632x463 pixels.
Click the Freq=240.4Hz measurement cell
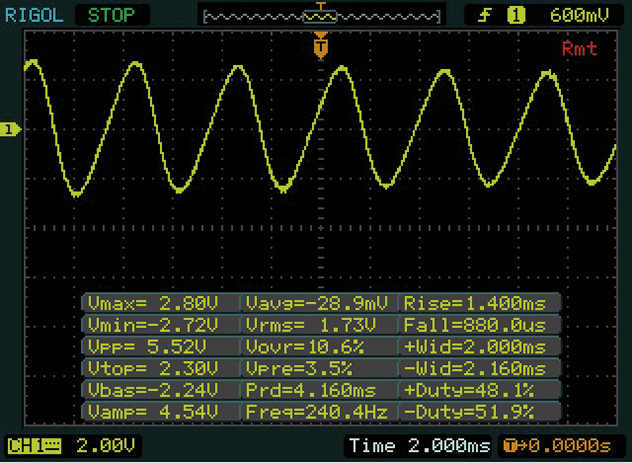coord(320,412)
